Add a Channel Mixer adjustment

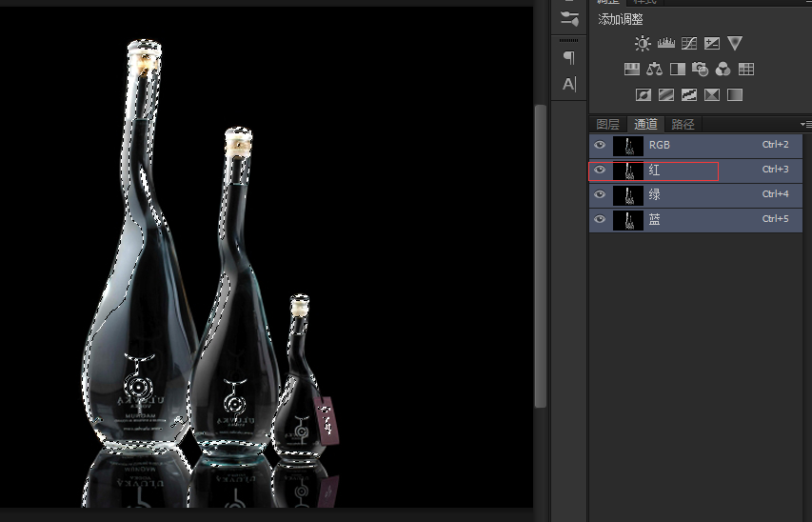[723, 69]
